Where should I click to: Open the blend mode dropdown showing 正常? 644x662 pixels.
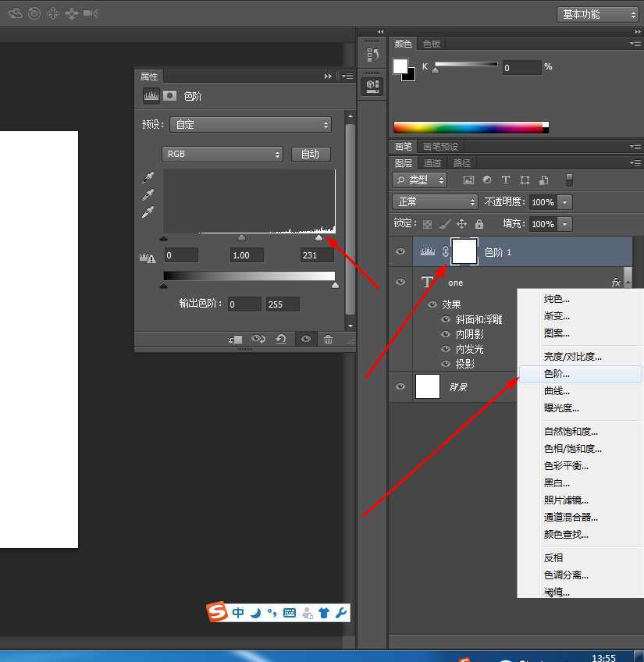434,201
